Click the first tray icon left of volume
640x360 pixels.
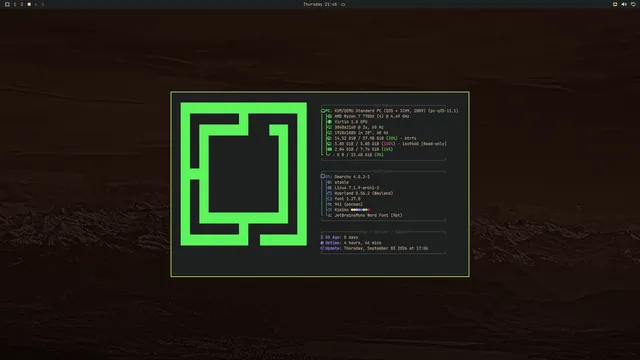pyautogui.click(x=615, y=4)
